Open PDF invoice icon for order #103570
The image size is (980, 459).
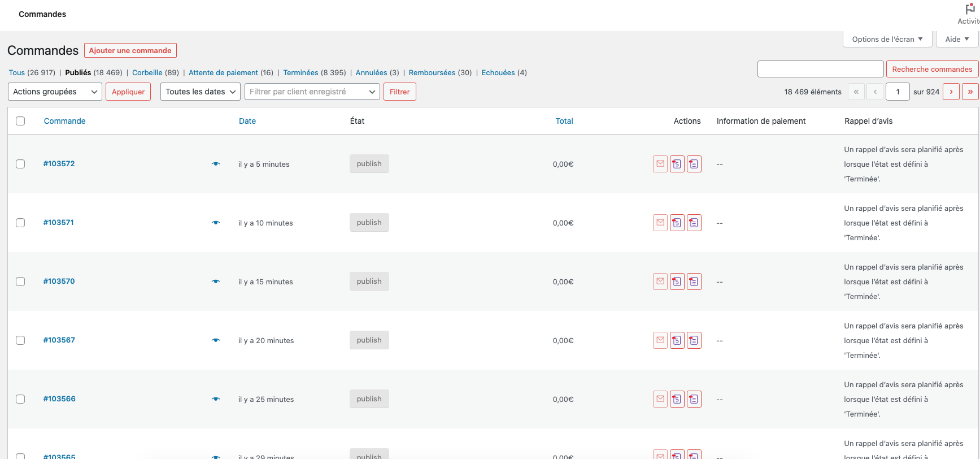pyautogui.click(x=677, y=282)
